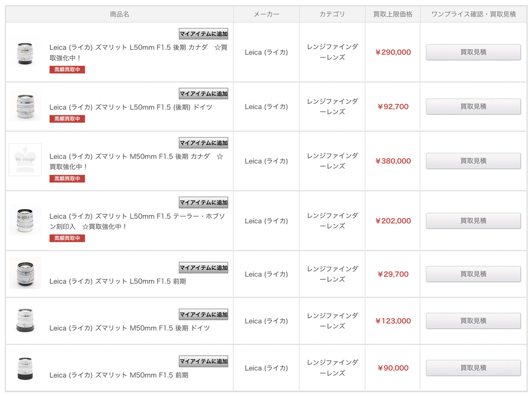Add Summarit M50mm 後期 カナダ to My Items

pyautogui.click(x=203, y=143)
